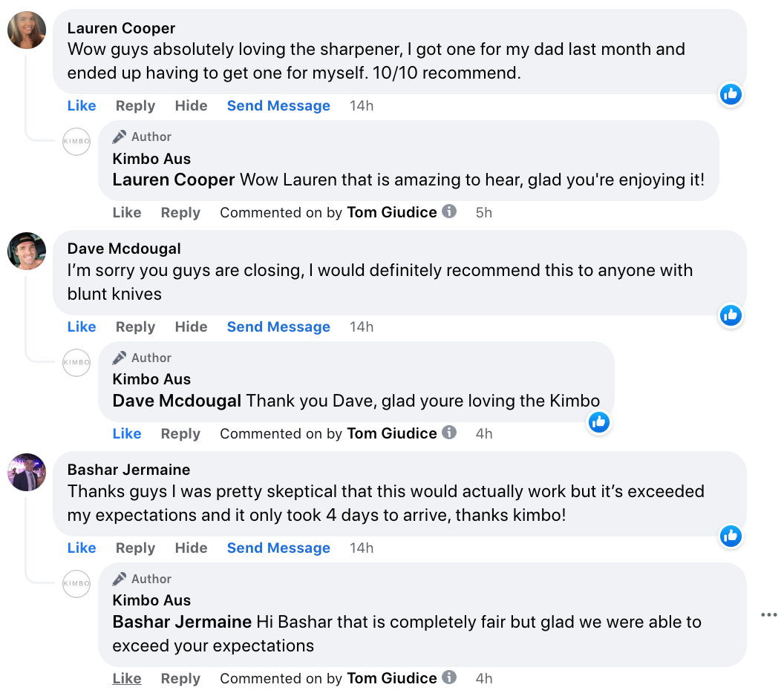Like Bashar Jermaine's comment
This screenshot has width=784, height=693.
(x=82, y=548)
